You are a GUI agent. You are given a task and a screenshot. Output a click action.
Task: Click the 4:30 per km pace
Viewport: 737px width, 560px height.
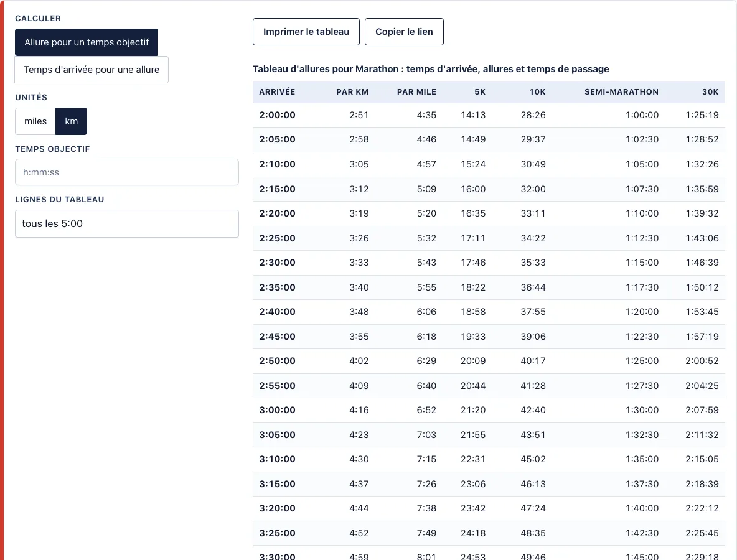(x=359, y=459)
